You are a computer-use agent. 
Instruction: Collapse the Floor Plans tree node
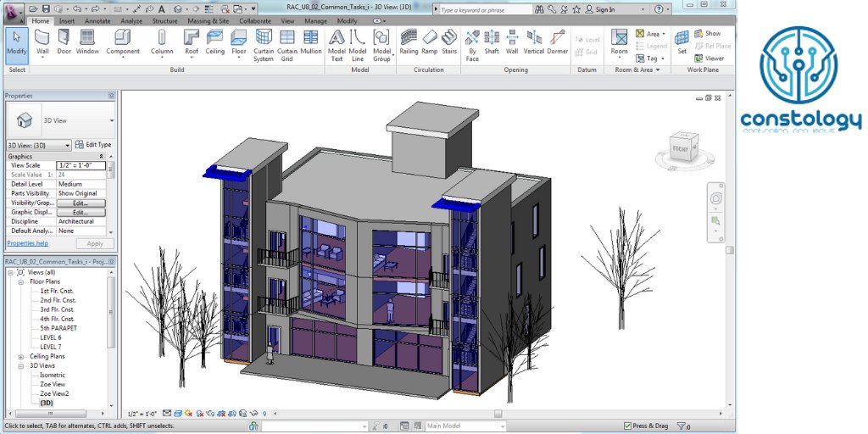[20, 281]
